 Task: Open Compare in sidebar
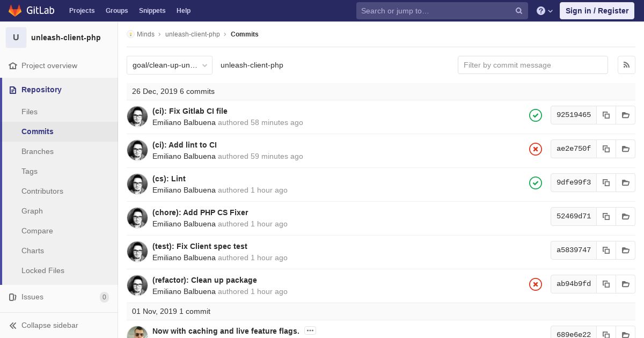(x=37, y=231)
